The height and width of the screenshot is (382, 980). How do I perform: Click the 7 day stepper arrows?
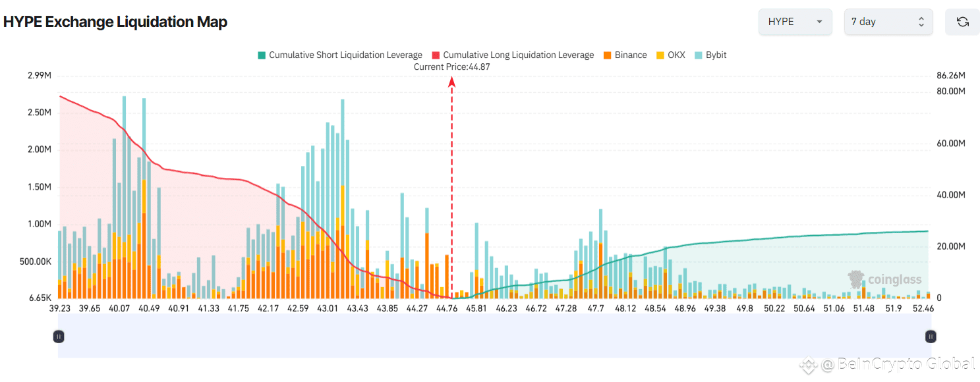coord(921,22)
